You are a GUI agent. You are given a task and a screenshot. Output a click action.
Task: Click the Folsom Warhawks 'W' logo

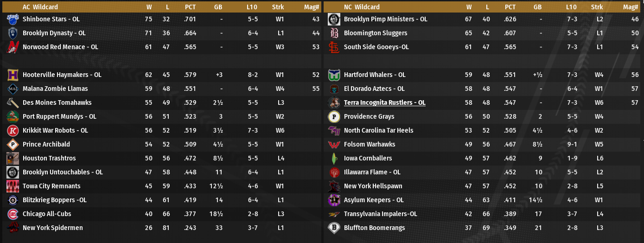tap(334, 144)
